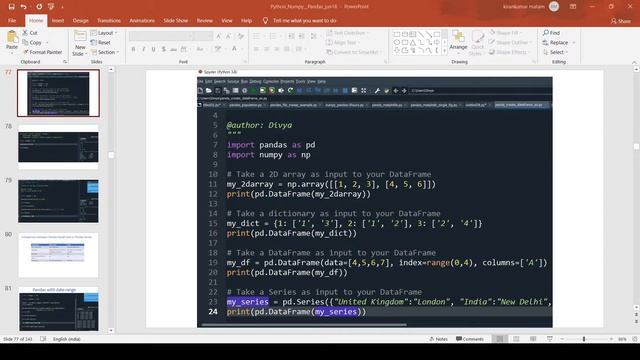Screen dimensions: 640x360
Task: Click Cut in the Clipboard group
Action: [x=30, y=33]
